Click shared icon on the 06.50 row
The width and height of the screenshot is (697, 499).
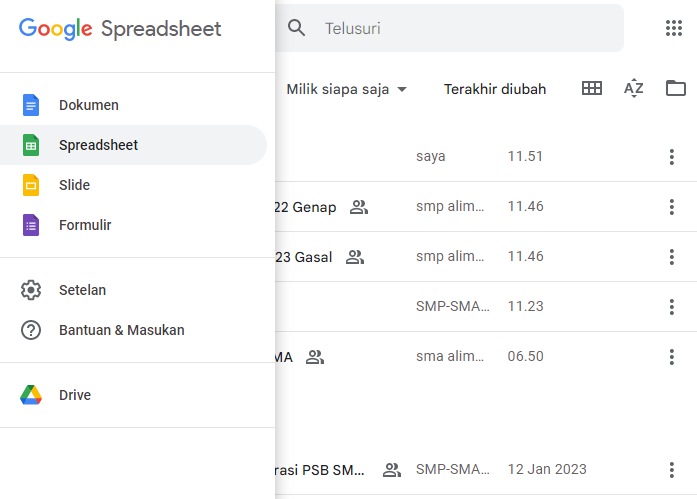pos(315,357)
